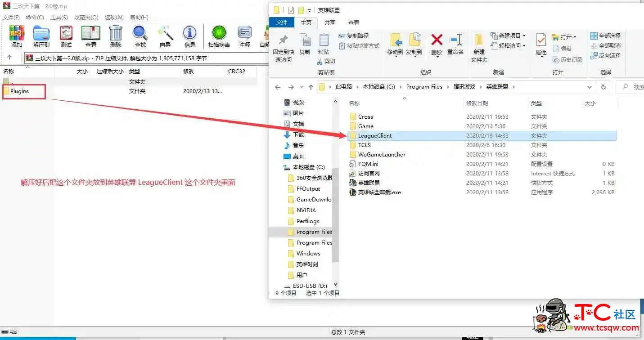Open quick access toolbar customize dropdown

coord(310,10)
